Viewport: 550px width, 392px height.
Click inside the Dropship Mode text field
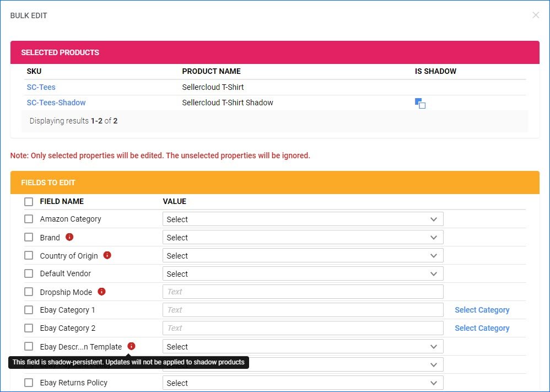pos(302,292)
